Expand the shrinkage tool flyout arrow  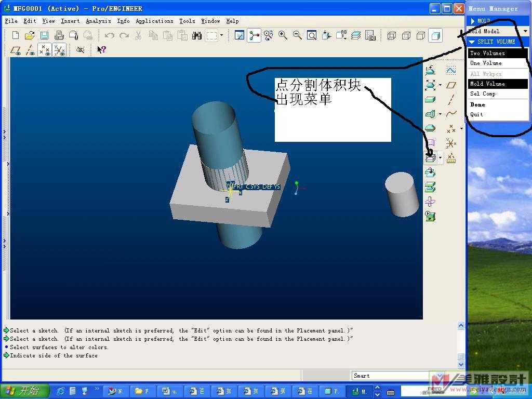point(441,85)
